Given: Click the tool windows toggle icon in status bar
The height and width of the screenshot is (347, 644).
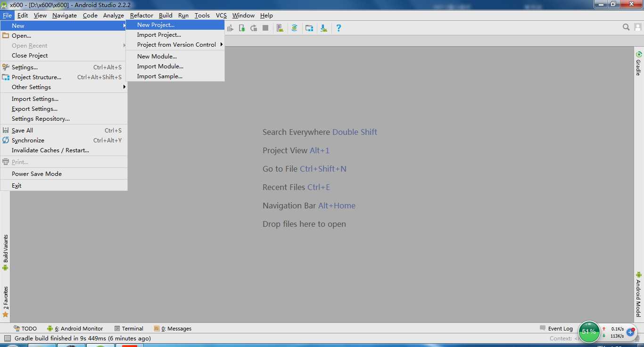Looking at the screenshot, I should (8, 338).
